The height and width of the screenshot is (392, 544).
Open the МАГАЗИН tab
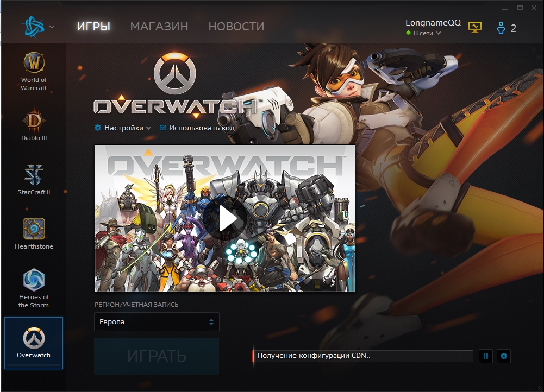[159, 27]
